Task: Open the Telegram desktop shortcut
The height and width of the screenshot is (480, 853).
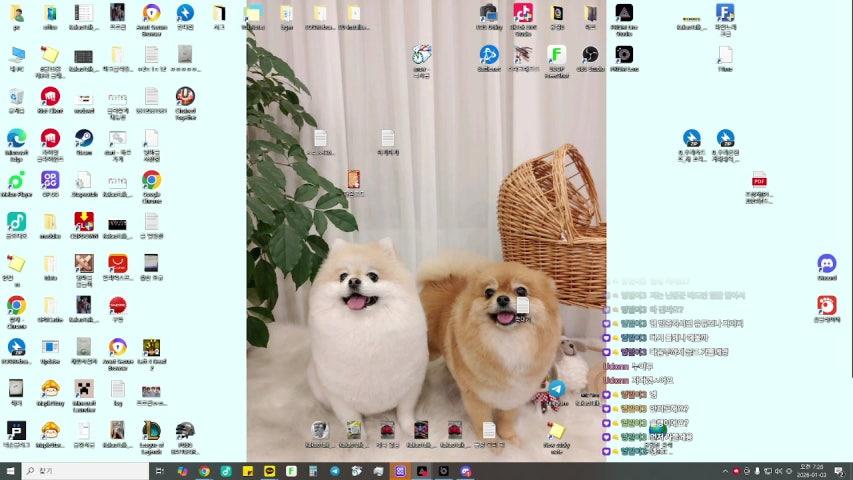Action: click(x=556, y=389)
